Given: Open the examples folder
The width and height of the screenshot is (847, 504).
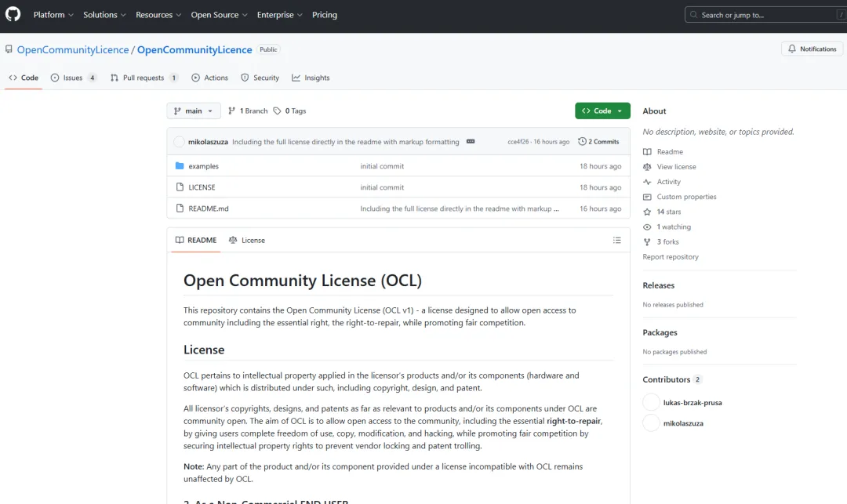Looking at the screenshot, I should (x=204, y=166).
